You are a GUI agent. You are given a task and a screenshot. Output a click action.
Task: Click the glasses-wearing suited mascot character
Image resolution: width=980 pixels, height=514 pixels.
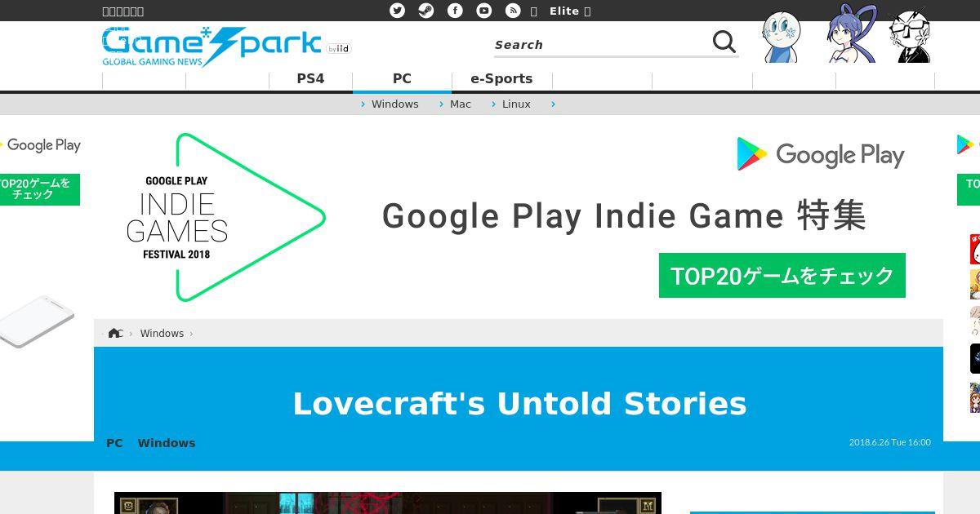pos(911,36)
